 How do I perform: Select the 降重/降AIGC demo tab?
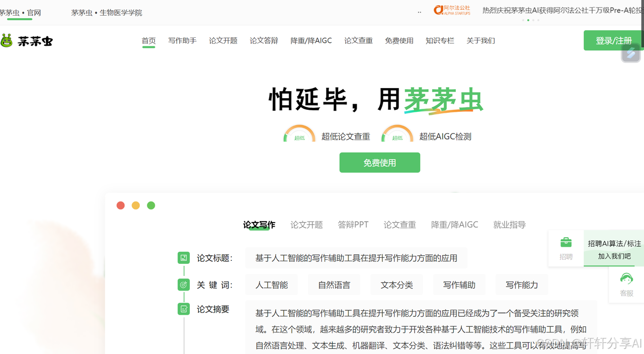pyautogui.click(x=455, y=225)
